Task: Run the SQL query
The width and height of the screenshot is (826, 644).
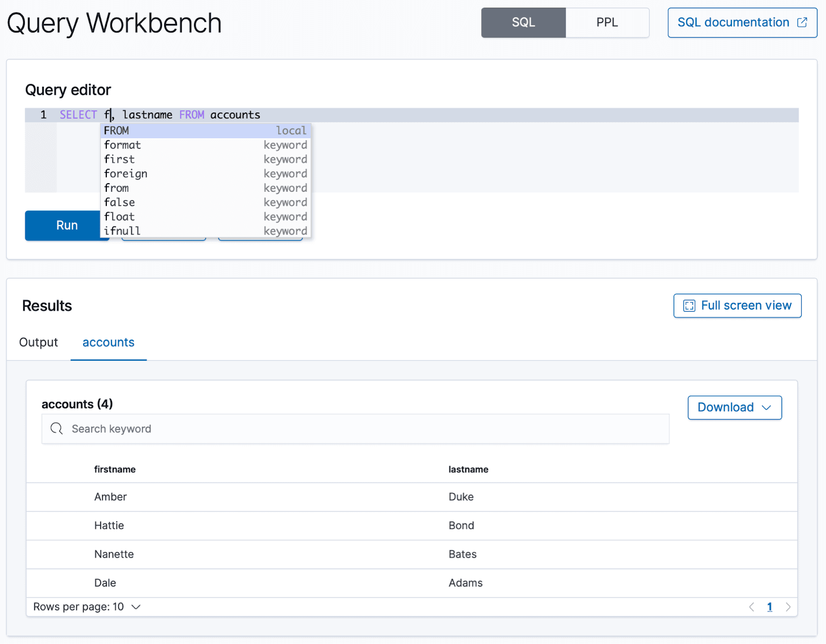Action: pyautogui.click(x=62, y=226)
